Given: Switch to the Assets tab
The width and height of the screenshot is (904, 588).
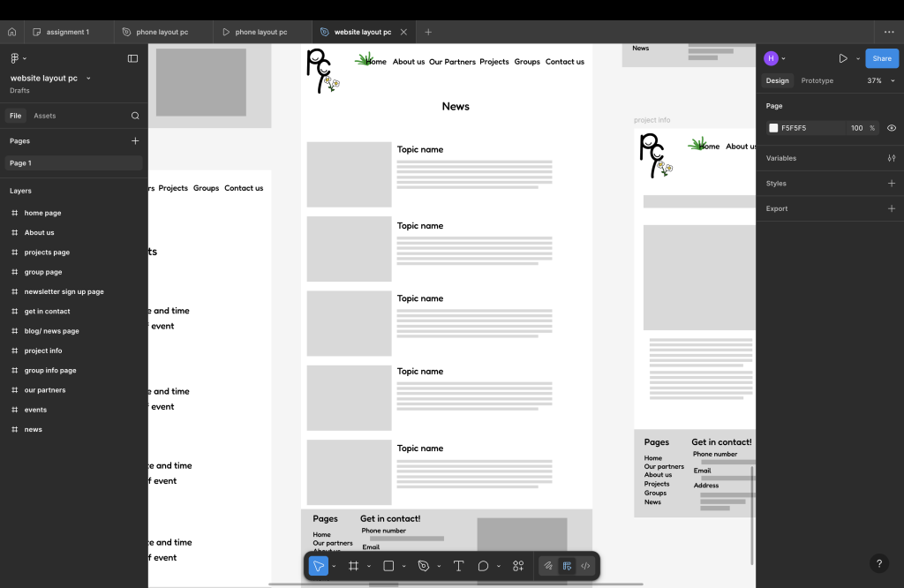Looking at the screenshot, I should [x=44, y=116].
